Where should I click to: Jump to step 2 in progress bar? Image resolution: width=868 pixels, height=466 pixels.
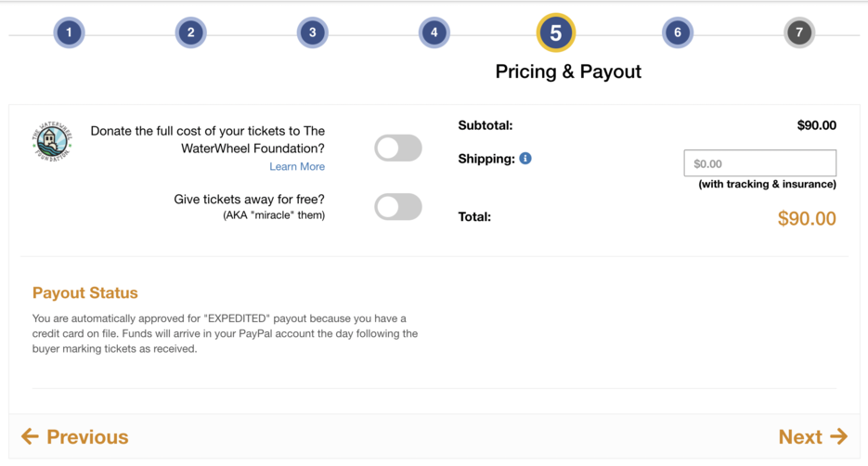tap(191, 32)
